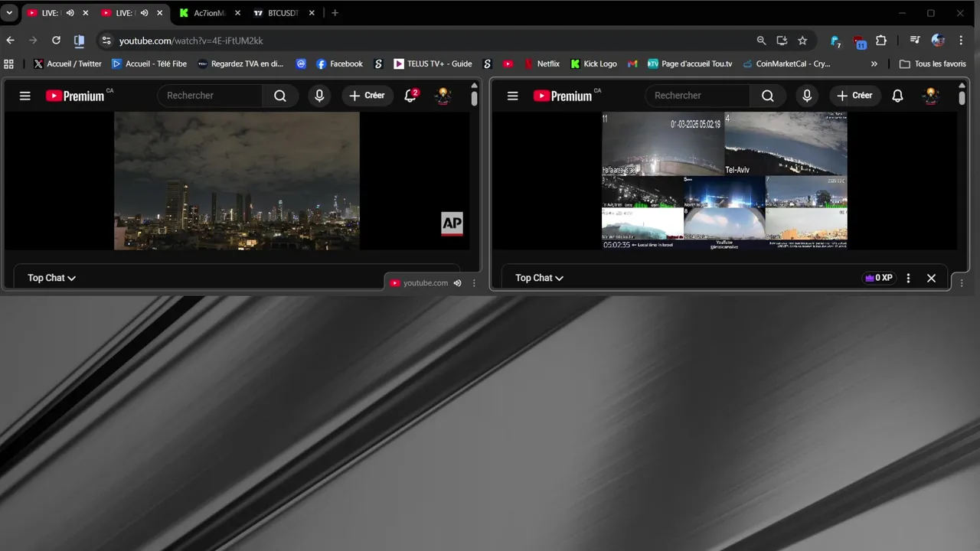Viewport: 980px width, 551px height.
Task: View site information icon in address bar
Action: click(106, 41)
